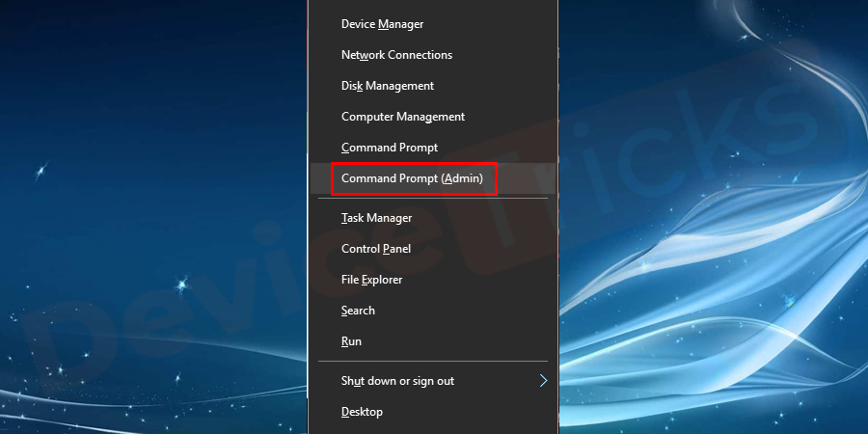Open the non-admin Command Prompt entry
The width and height of the screenshot is (868, 434).
point(390,148)
